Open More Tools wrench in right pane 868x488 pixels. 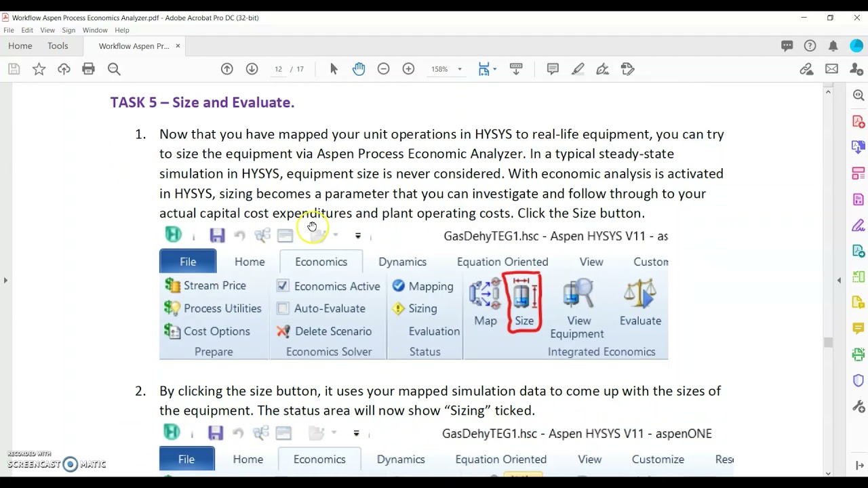pos(859,406)
